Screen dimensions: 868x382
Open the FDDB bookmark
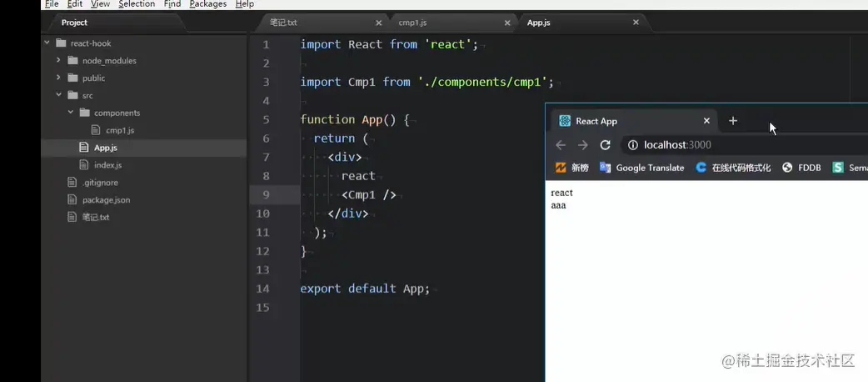click(x=801, y=168)
